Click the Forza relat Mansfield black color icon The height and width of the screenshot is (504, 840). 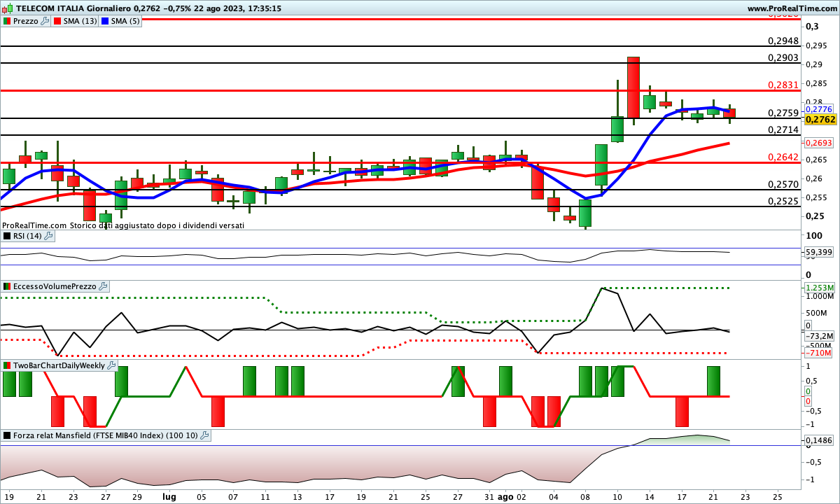[x=6, y=435]
